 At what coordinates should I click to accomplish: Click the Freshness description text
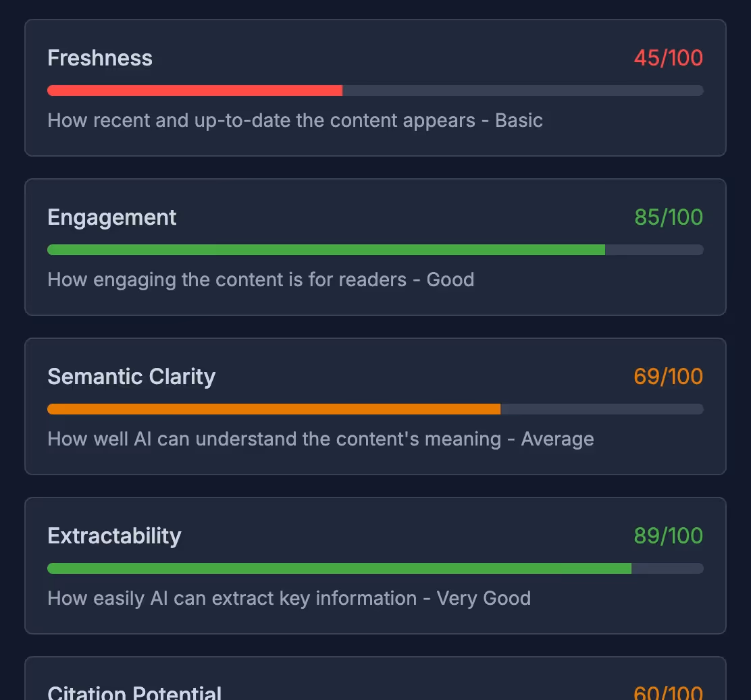pyautogui.click(x=295, y=120)
